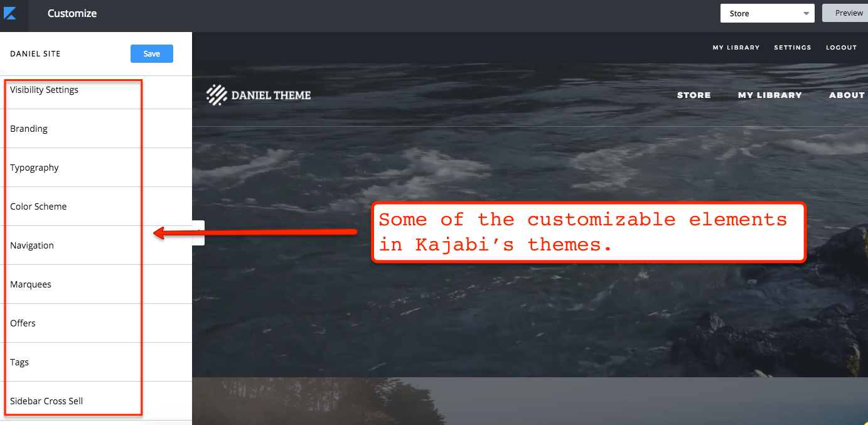Image resolution: width=868 pixels, height=425 pixels.
Task: Open the Color Scheme section
Action: pyautogui.click(x=96, y=207)
